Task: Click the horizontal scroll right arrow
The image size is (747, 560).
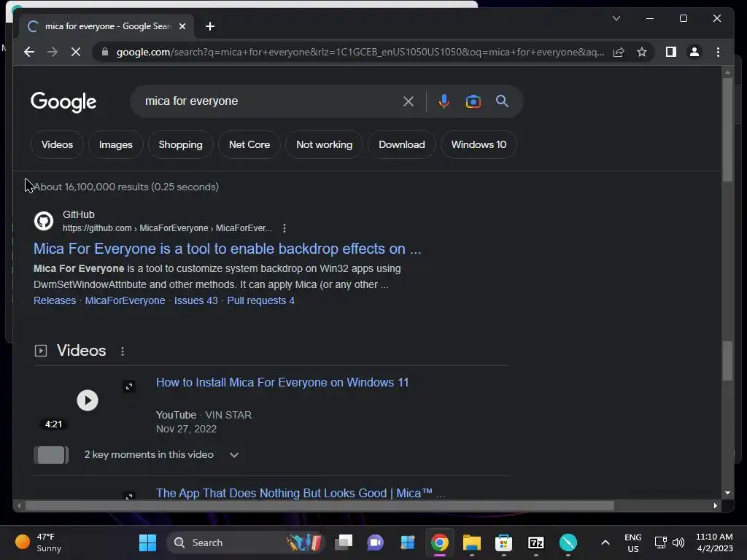Action: click(x=715, y=506)
